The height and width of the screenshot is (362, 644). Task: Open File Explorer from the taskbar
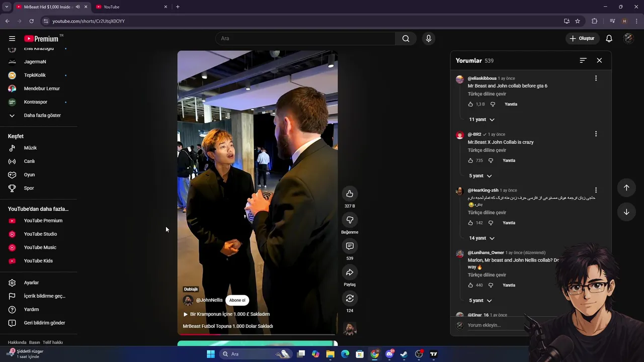tap(330, 354)
